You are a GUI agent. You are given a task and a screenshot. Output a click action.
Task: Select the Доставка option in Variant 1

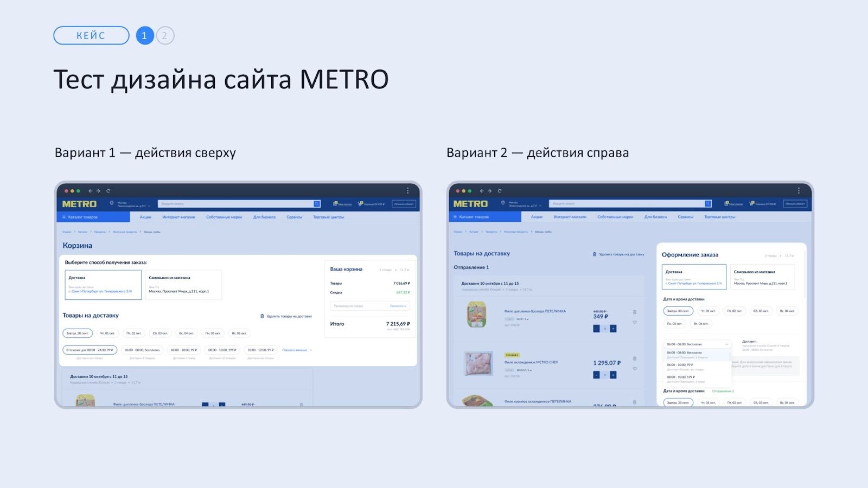click(x=103, y=285)
